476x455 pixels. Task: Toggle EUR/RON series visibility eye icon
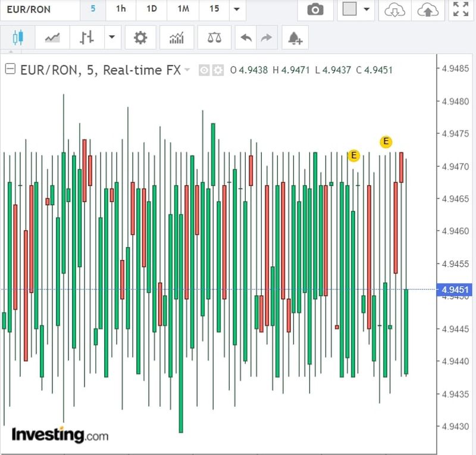click(203, 70)
